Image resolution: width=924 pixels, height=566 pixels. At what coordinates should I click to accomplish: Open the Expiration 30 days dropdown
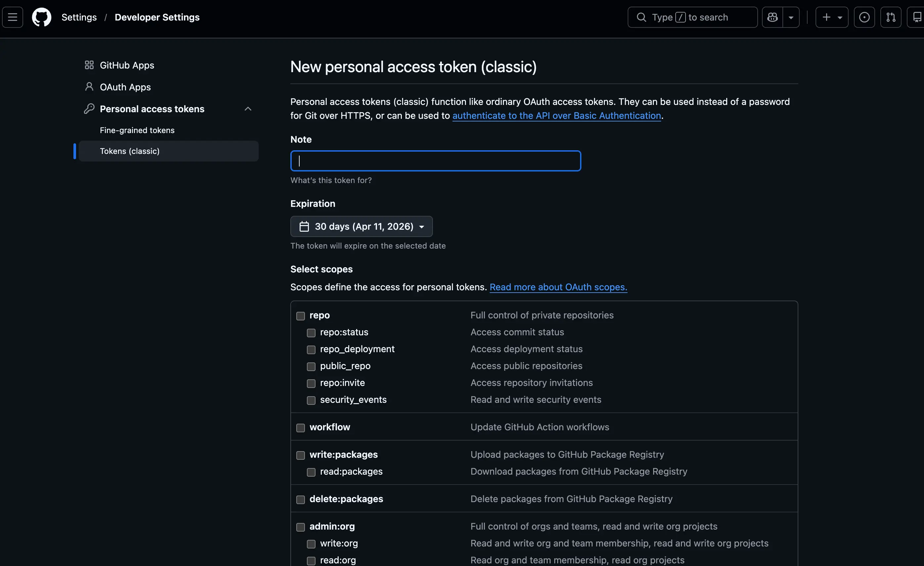point(361,226)
